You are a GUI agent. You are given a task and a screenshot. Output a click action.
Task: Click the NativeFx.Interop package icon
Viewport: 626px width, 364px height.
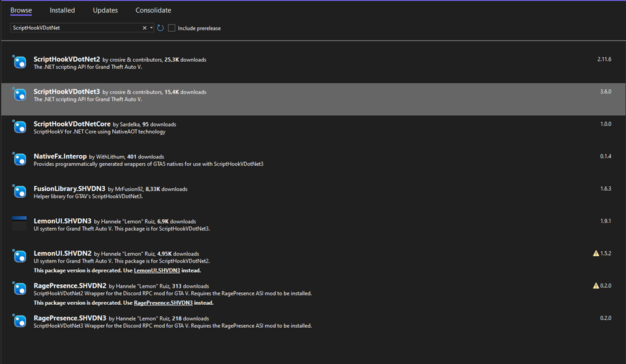click(19, 160)
